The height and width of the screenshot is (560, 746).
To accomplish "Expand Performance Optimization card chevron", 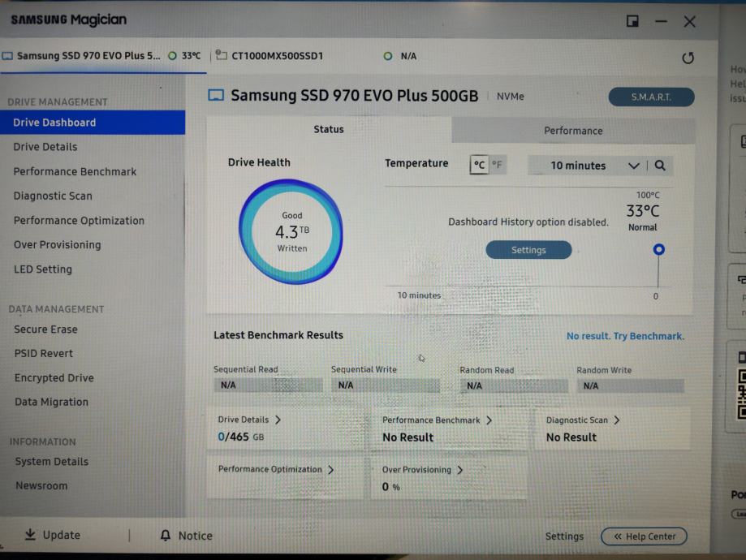I will coord(330,470).
